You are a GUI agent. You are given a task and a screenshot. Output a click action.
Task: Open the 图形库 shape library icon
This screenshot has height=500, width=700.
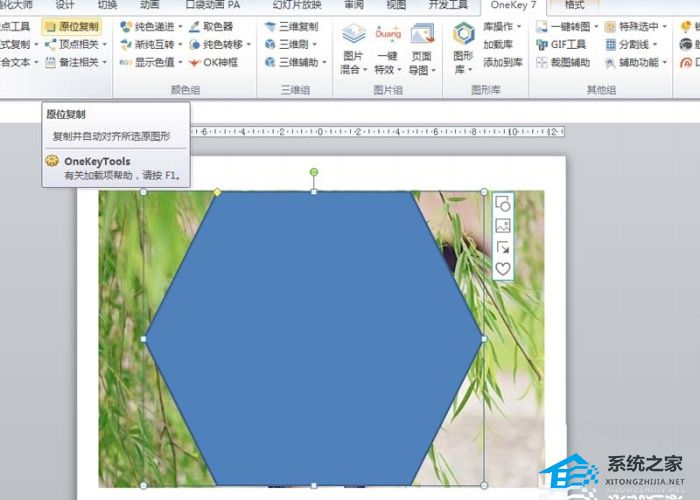coord(463,34)
